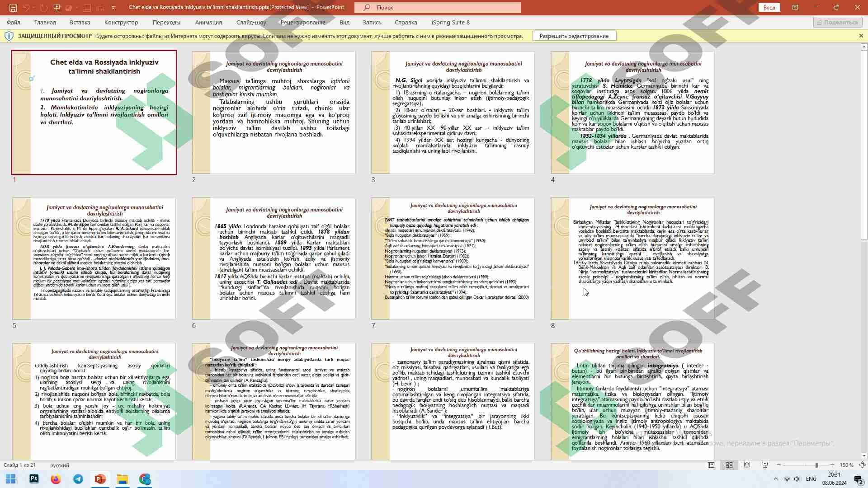The width and height of the screenshot is (868, 488).
Task: Open File Explorer from the taskbar
Action: [122, 479]
